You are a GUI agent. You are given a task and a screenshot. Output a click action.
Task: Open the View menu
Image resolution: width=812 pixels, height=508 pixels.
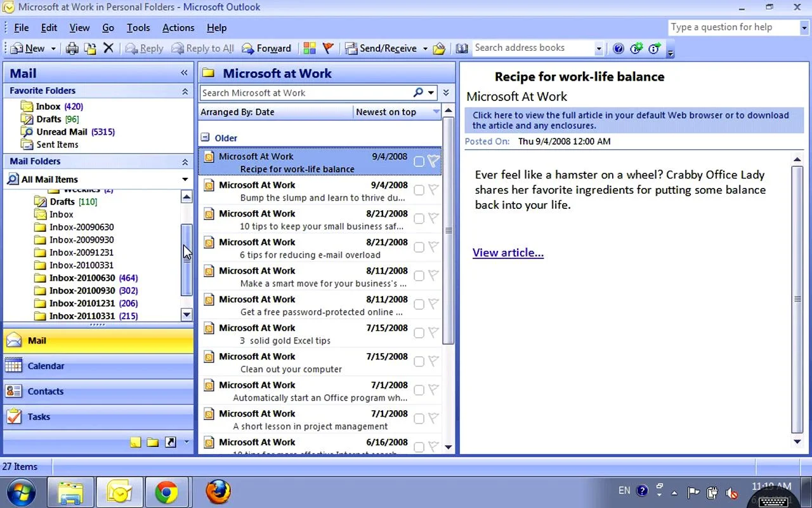tap(79, 28)
